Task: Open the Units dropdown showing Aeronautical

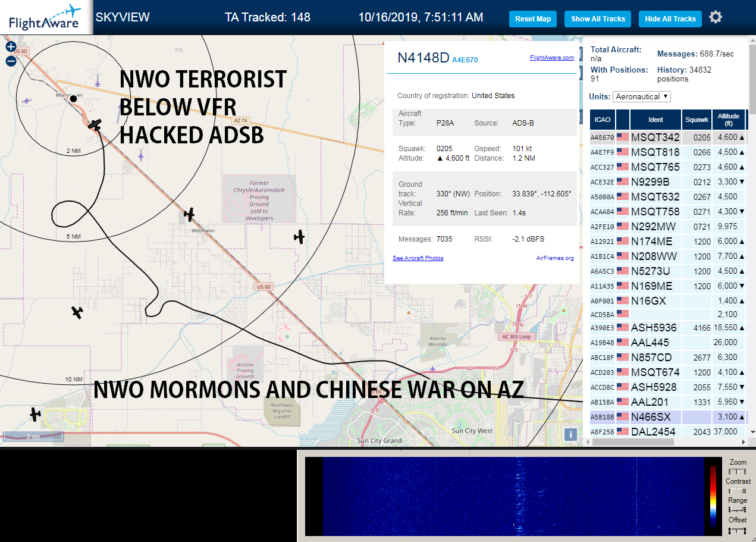Action: (642, 96)
